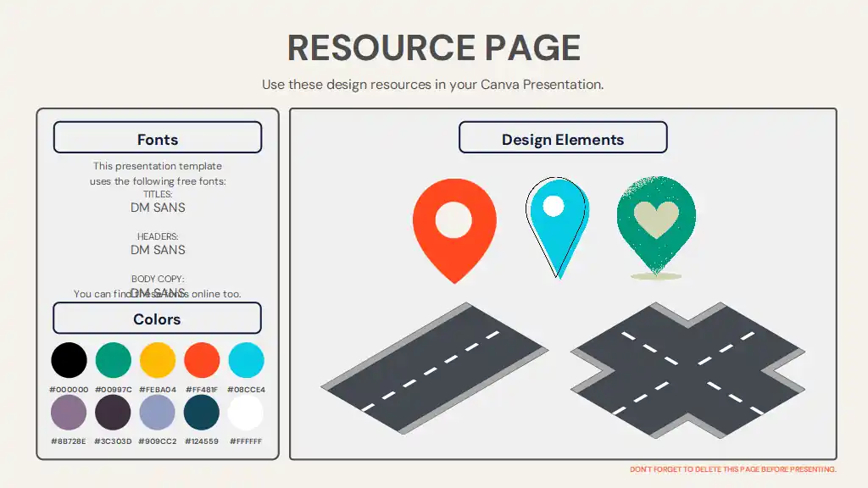Select the '#FF481F' hex code text

point(202,390)
